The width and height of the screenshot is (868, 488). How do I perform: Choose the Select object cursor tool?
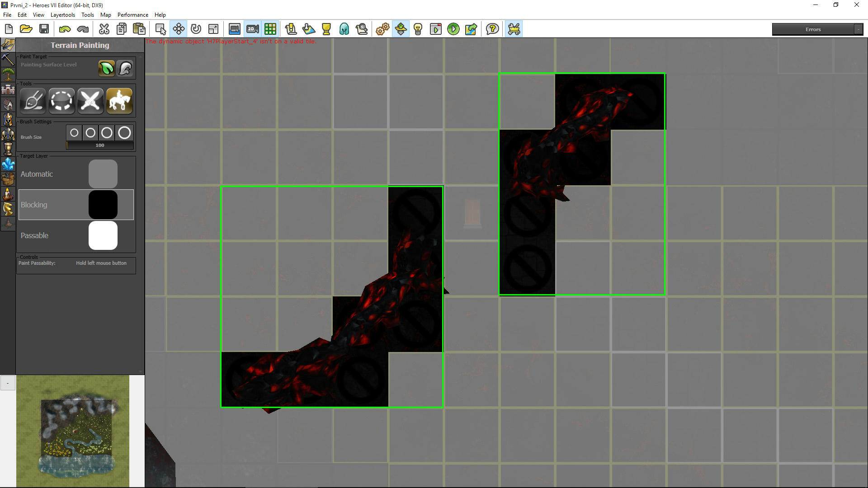[160, 29]
